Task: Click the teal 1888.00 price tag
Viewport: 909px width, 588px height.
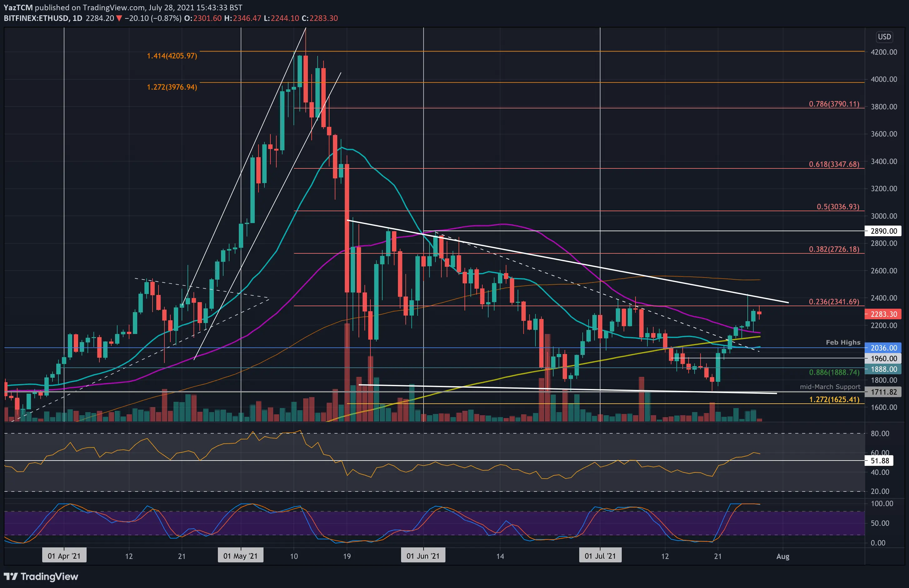Action: 884,369
